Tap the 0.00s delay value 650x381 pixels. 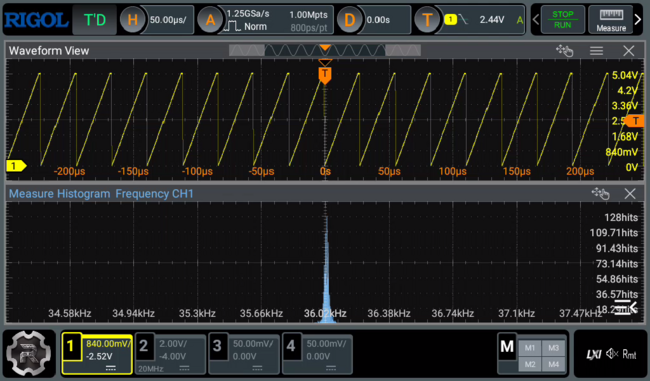pyautogui.click(x=378, y=19)
